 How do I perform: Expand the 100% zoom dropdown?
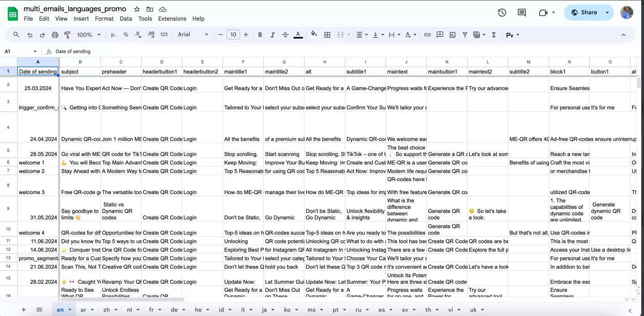[x=89, y=35]
